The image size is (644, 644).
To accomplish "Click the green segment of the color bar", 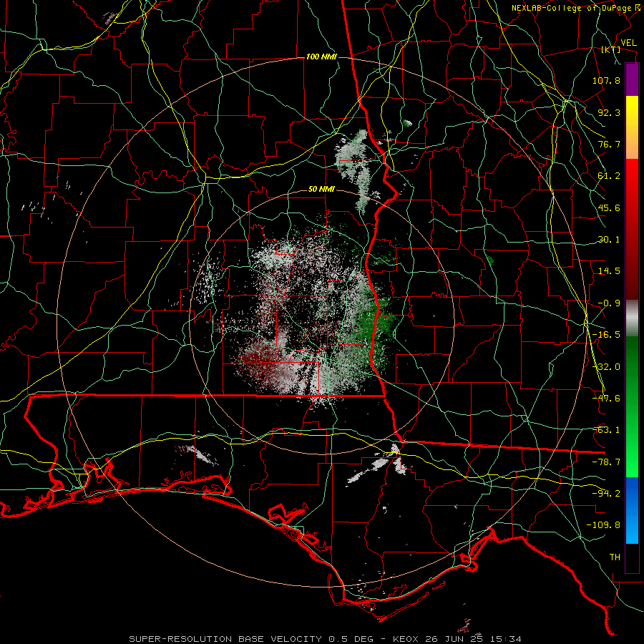I will (632, 406).
